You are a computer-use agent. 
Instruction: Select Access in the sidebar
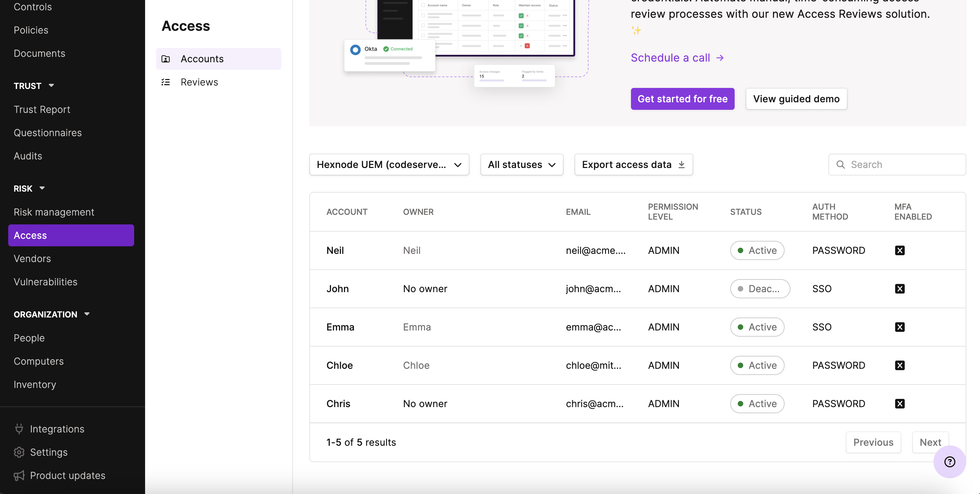point(71,235)
